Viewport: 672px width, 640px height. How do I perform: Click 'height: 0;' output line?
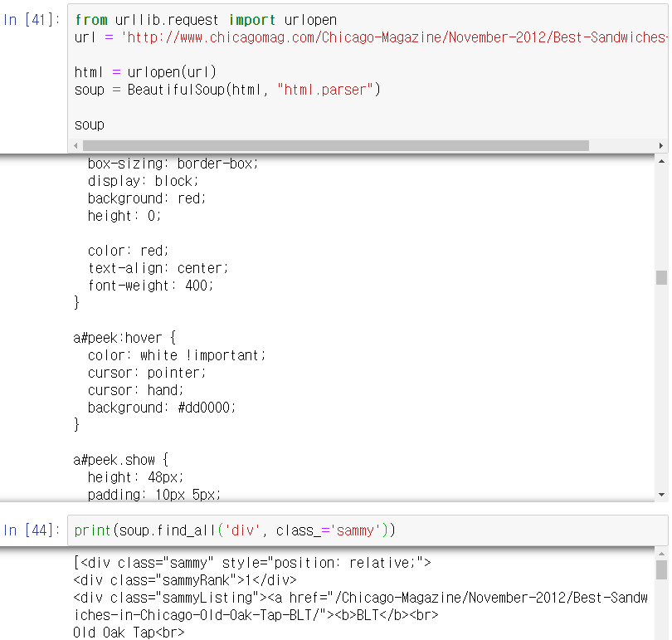[124, 216]
